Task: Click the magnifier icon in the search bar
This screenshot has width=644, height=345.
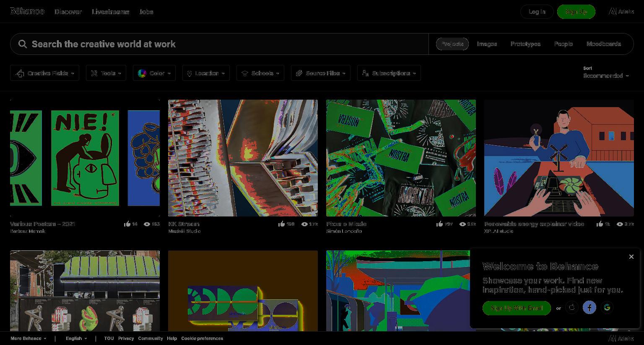Action: click(x=23, y=44)
